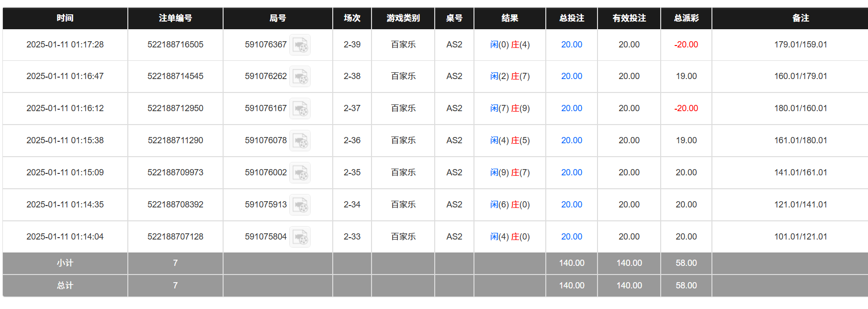Click replay icon beside round 591076167

click(300, 109)
